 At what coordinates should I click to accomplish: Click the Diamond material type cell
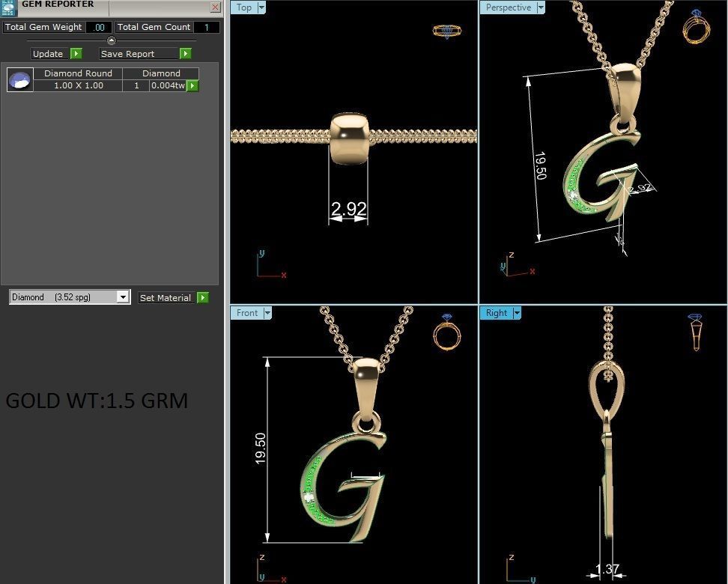161,73
